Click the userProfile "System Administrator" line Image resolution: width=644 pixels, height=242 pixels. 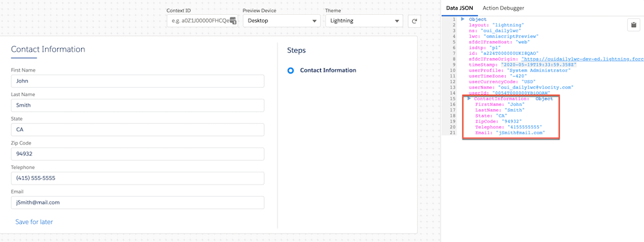pos(520,70)
